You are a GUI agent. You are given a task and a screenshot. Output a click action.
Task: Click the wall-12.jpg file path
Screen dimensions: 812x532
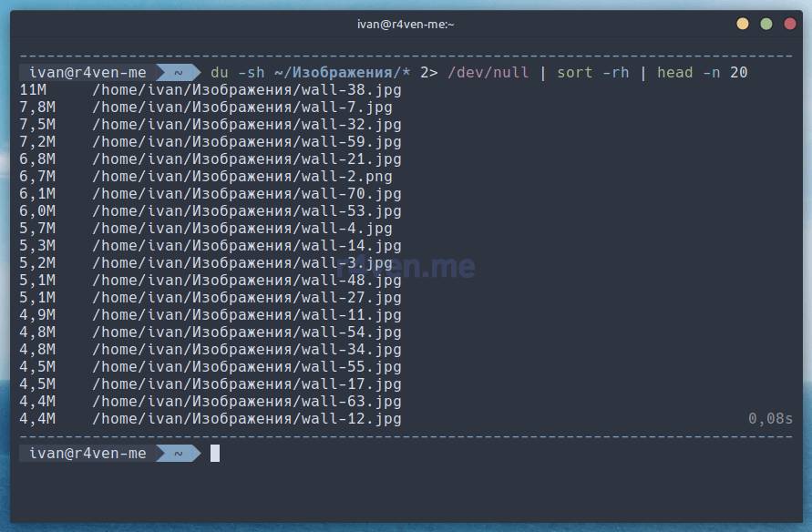[246, 418]
